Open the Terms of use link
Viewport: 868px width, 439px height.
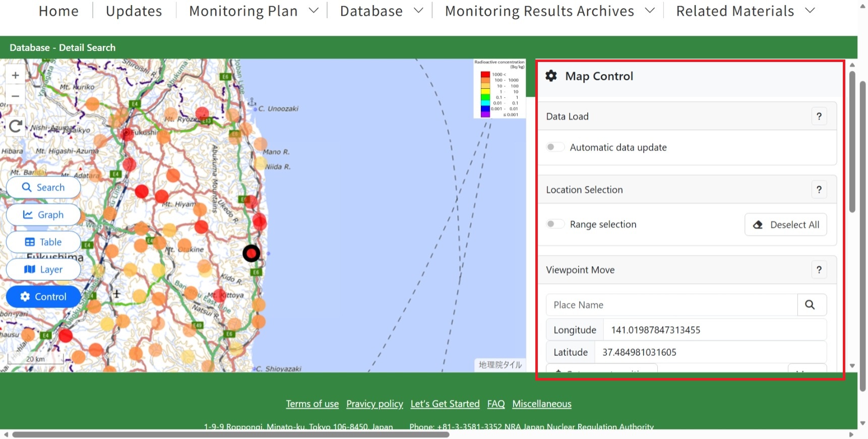(312, 404)
